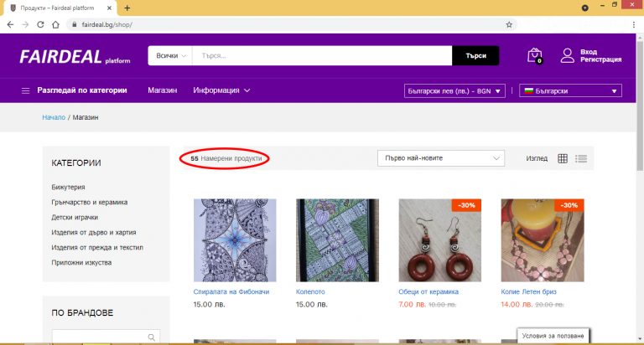Click the brand search magnifier icon
Image resolution: width=644 pixels, height=345 pixels.
click(x=152, y=337)
